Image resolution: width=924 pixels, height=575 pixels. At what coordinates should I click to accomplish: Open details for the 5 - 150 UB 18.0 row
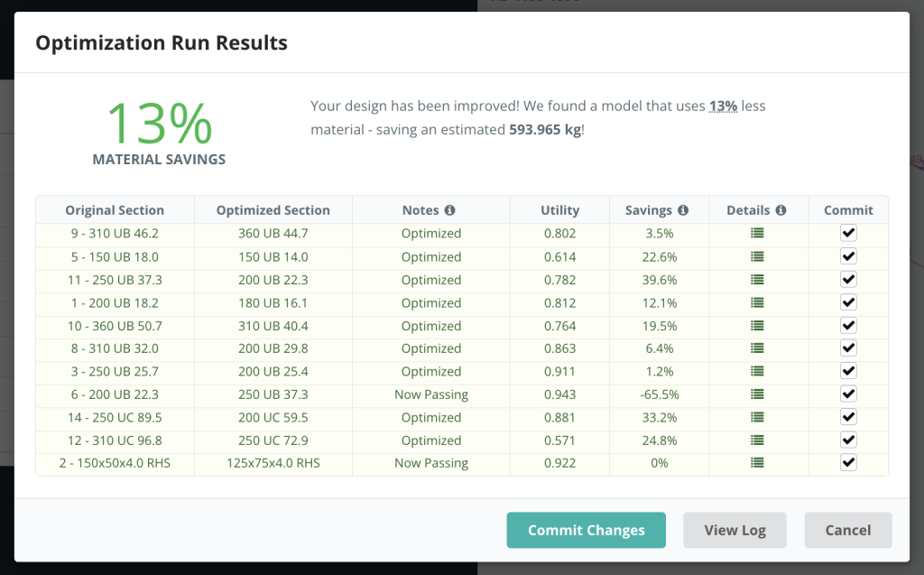[x=758, y=256]
